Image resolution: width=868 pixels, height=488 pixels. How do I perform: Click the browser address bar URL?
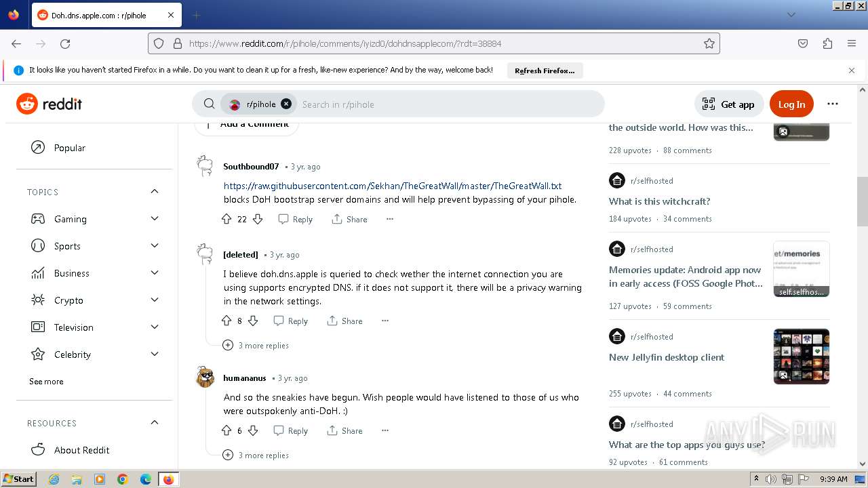pos(345,43)
